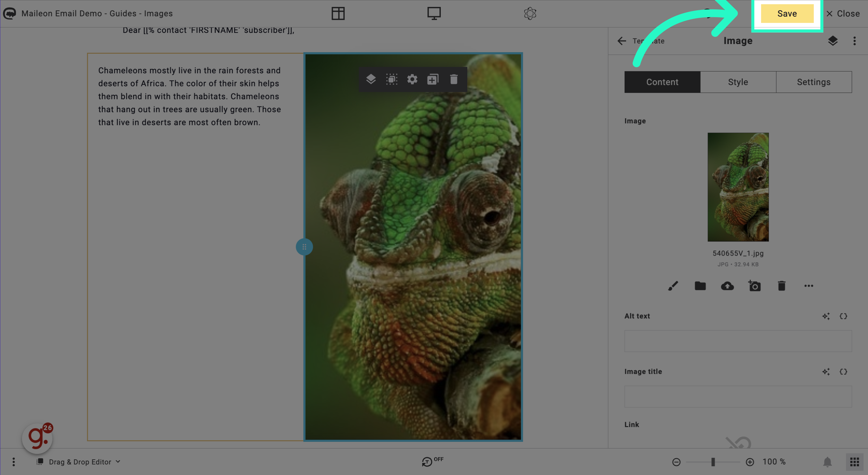Open the Image panel three-dot menu
Image resolution: width=868 pixels, height=475 pixels.
[x=854, y=41]
